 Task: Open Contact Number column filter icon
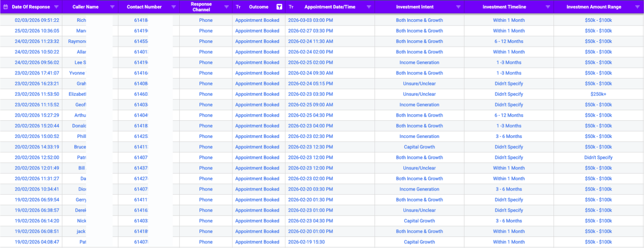pos(173,7)
